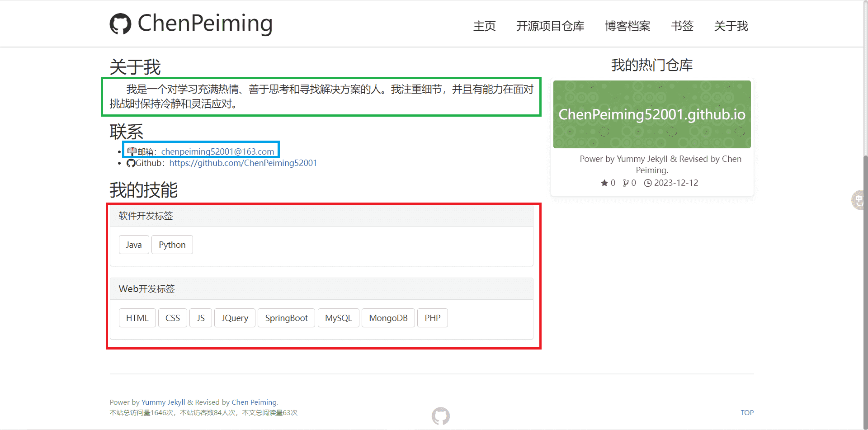Click the chenpeiming52001@163.com email link

click(x=217, y=151)
